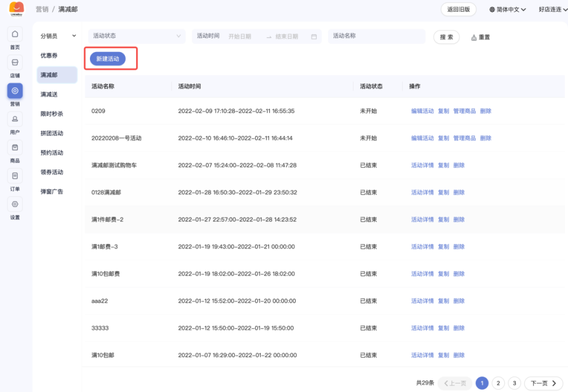Click activity name 0128满减邮
The image size is (568, 392).
106,192
